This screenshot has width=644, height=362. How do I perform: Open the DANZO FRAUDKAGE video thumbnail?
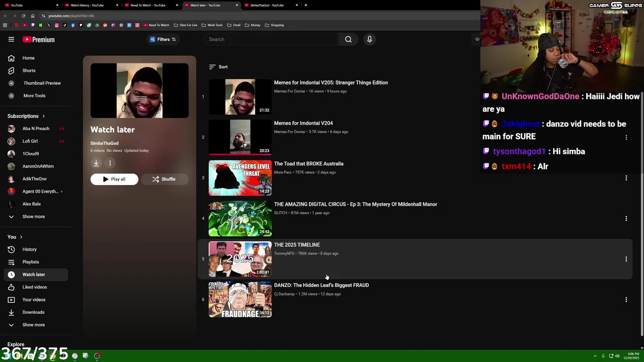(240, 300)
